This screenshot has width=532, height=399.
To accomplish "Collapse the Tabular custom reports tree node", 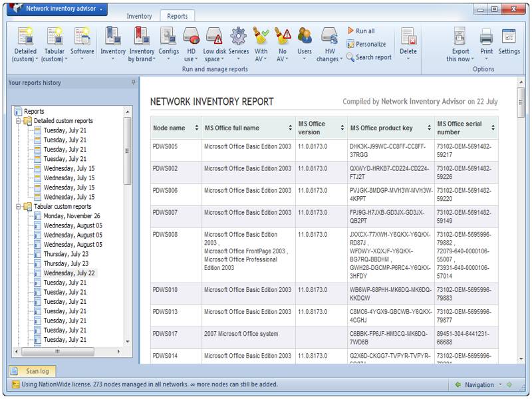I will click(x=19, y=207).
